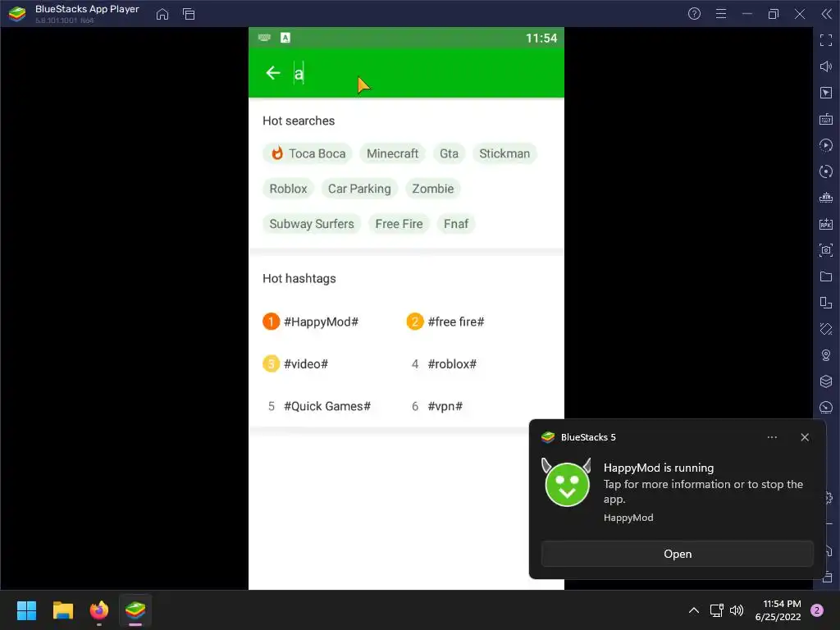Collapse the BlueStacks side toolbar
This screenshot has height=630, width=840.
point(827,14)
